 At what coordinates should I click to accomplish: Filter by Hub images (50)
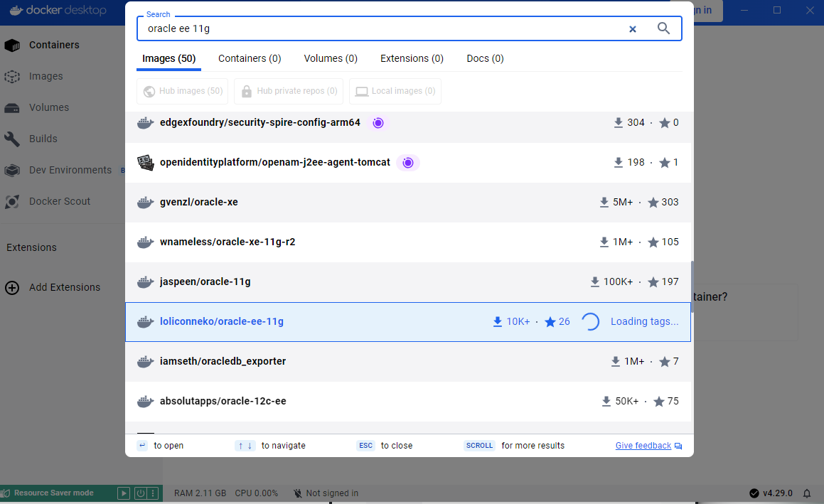(x=183, y=91)
